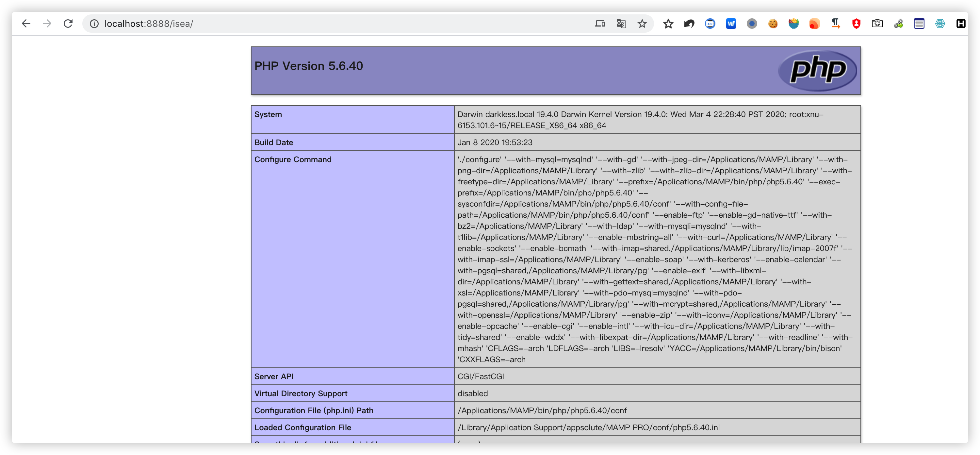The image size is (980, 455).
Task: Click the forward navigation arrow
Action: [47, 24]
